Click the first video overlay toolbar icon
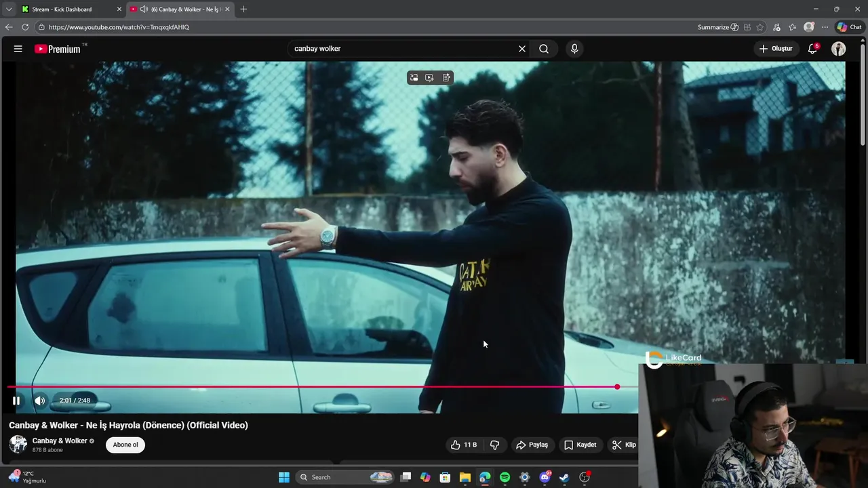The image size is (868, 488). 414,78
